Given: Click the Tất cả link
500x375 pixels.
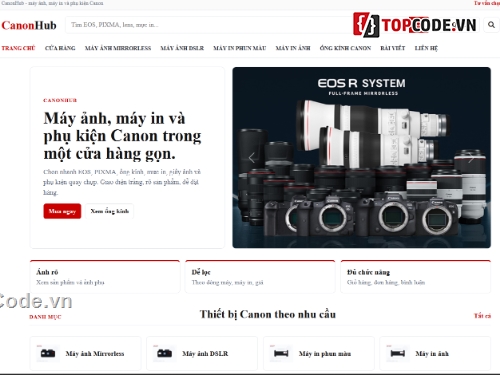Looking at the screenshot, I should (482, 315).
